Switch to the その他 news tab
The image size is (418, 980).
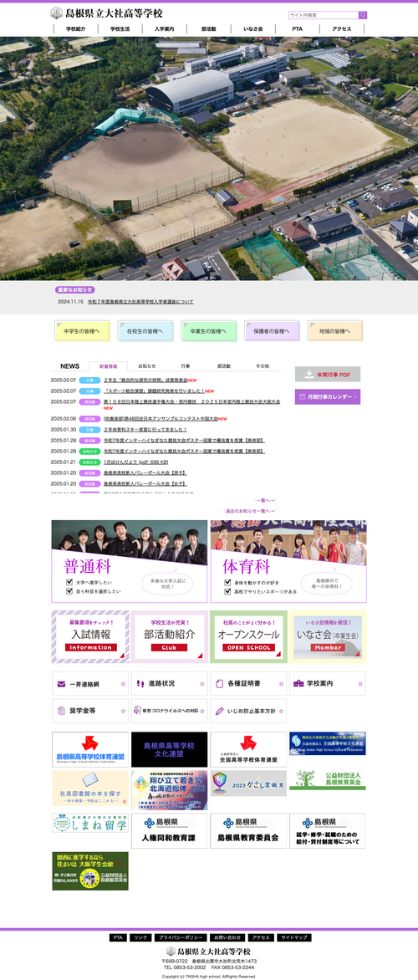(263, 365)
